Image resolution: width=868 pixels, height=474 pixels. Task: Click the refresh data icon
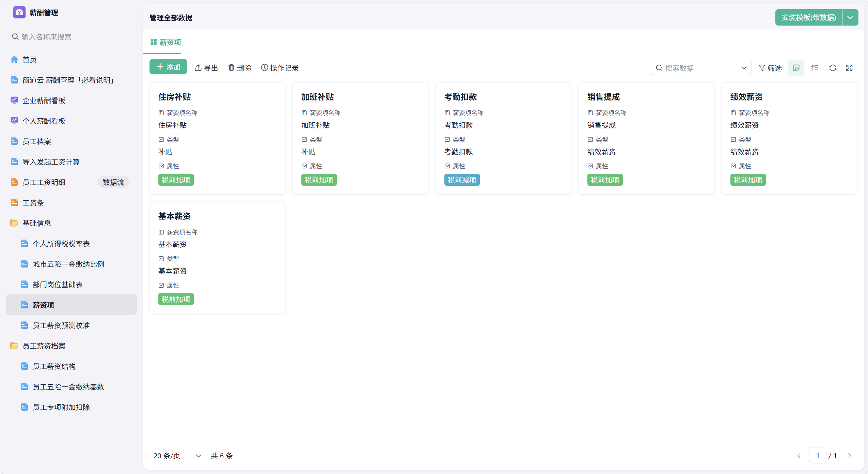833,68
